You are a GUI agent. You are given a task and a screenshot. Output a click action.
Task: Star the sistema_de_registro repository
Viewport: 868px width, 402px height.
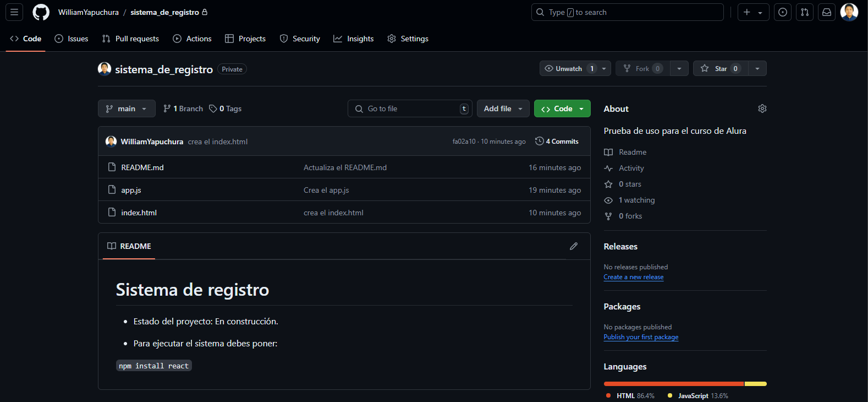tap(721, 68)
